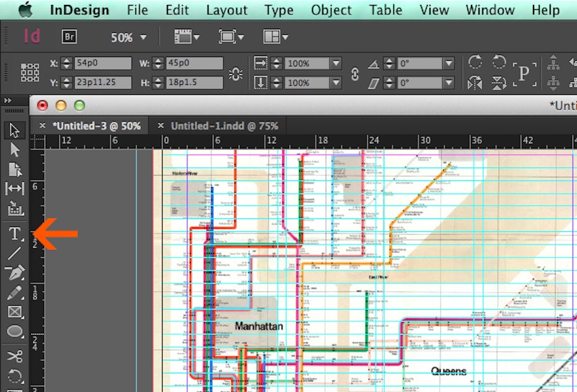The height and width of the screenshot is (392, 577).
Task: Launch Bridge with the Br button
Action: [69, 37]
